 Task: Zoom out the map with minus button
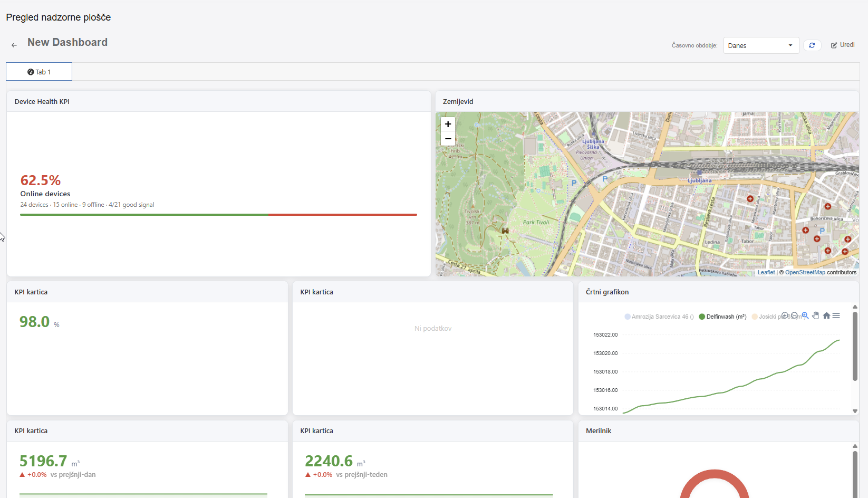point(448,139)
